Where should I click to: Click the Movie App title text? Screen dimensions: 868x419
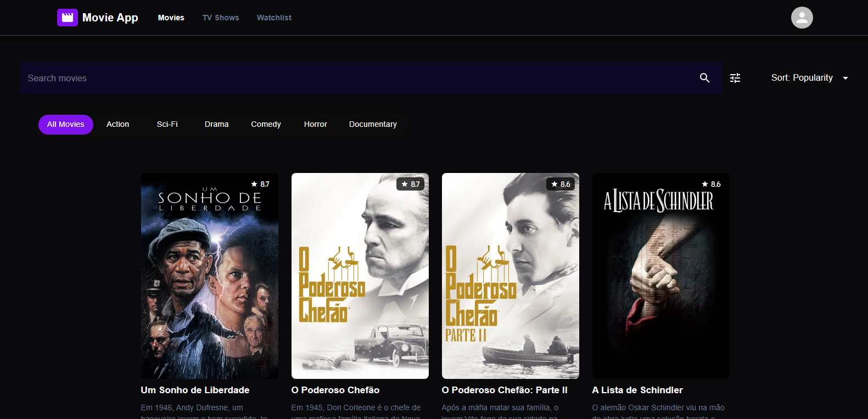[110, 18]
